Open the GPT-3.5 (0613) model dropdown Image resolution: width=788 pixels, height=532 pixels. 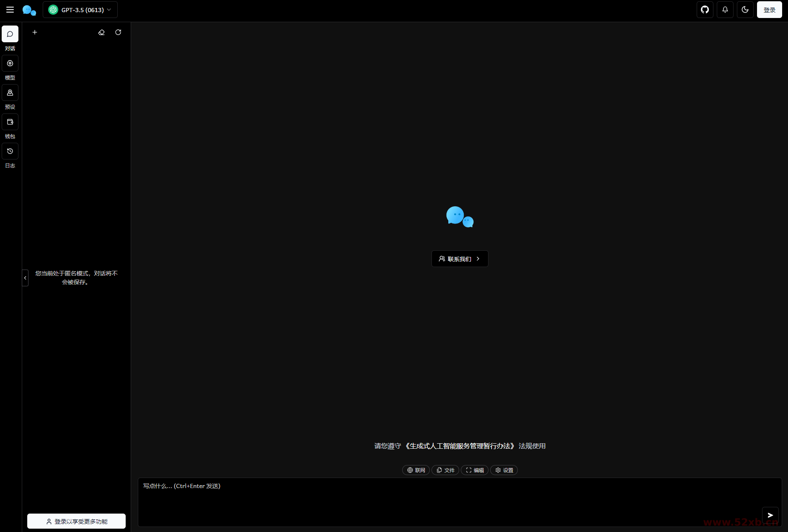pyautogui.click(x=80, y=9)
